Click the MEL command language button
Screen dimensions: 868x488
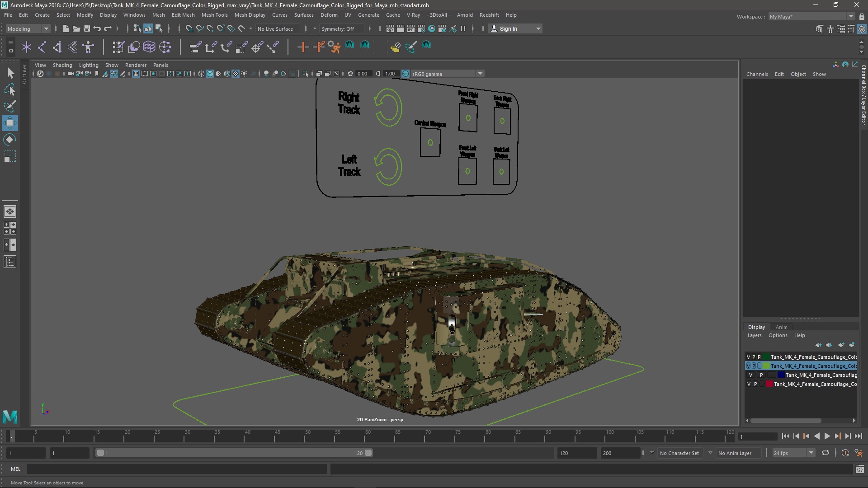(15, 469)
